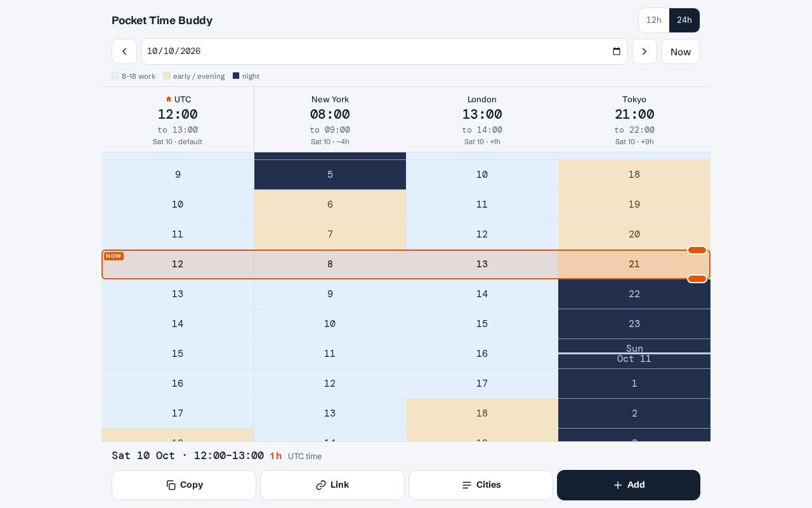Click the Sun Oct 11 day marker in Tokyo
This screenshot has width=812, height=508.
tap(634, 354)
